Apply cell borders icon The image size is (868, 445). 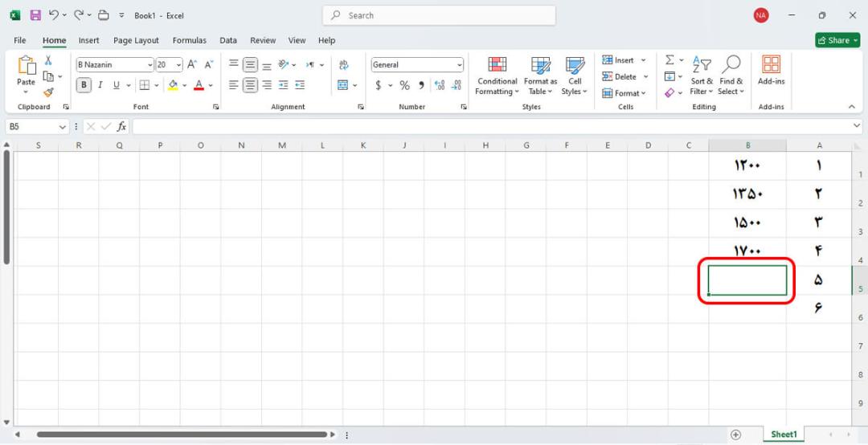[x=145, y=84]
